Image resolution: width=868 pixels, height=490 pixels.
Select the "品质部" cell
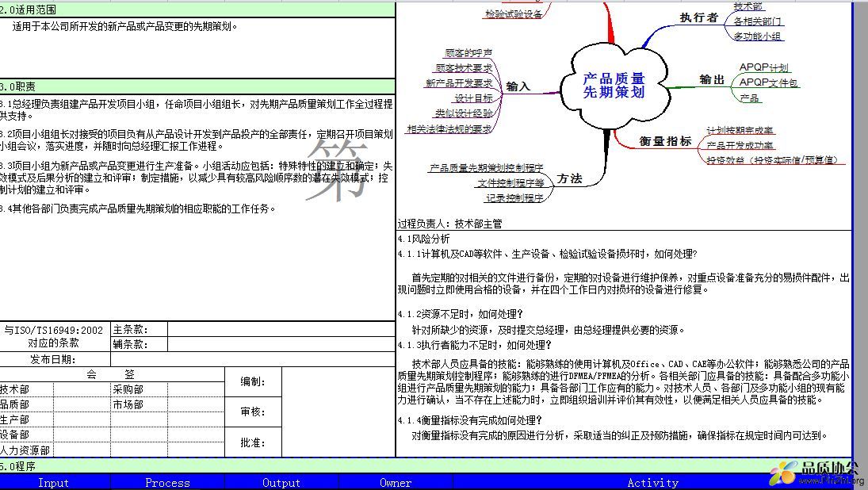(27, 404)
